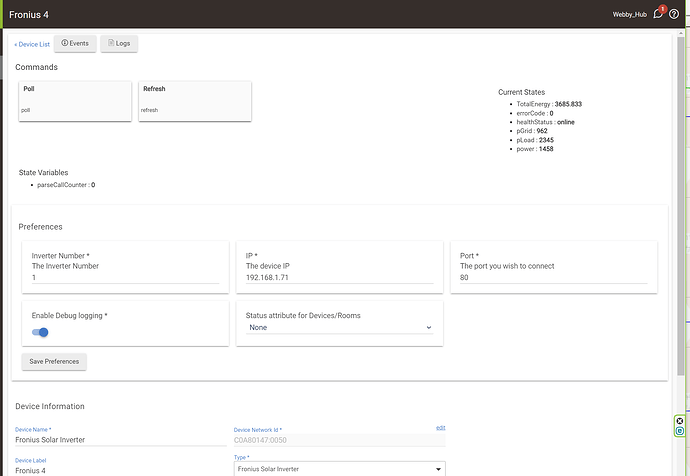Click errorCode : 0 state

(535, 113)
